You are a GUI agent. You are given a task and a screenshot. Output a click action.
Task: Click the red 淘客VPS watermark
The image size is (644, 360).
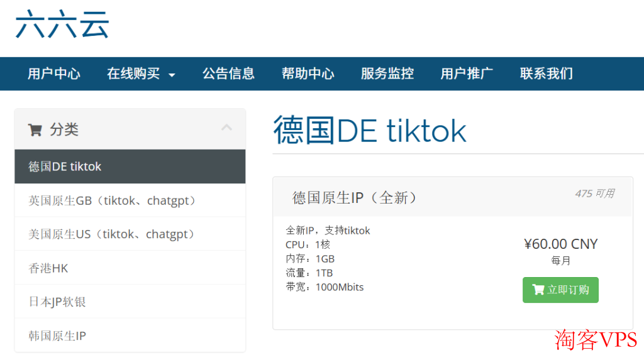(595, 340)
